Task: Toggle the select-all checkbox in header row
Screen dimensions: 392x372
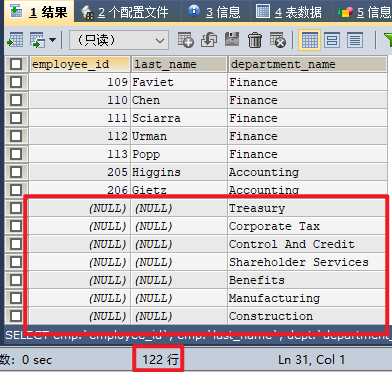Action: click(16, 64)
